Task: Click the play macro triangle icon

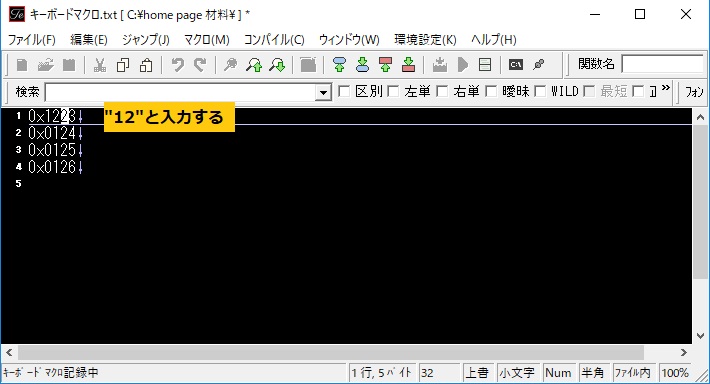Action: point(462,65)
